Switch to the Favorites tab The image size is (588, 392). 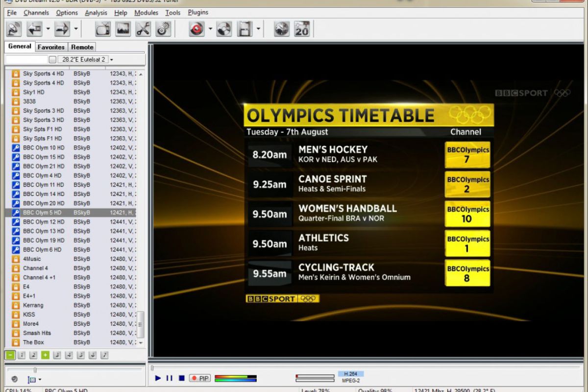click(x=51, y=47)
